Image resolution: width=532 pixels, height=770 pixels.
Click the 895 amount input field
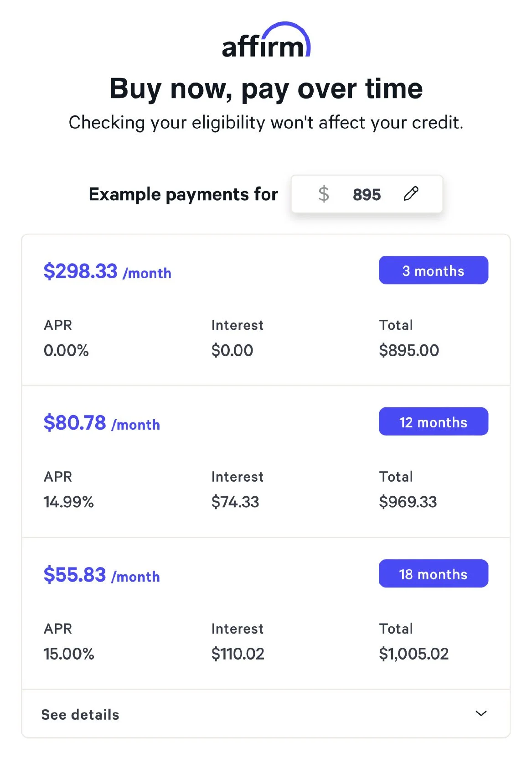pyautogui.click(x=367, y=195)
